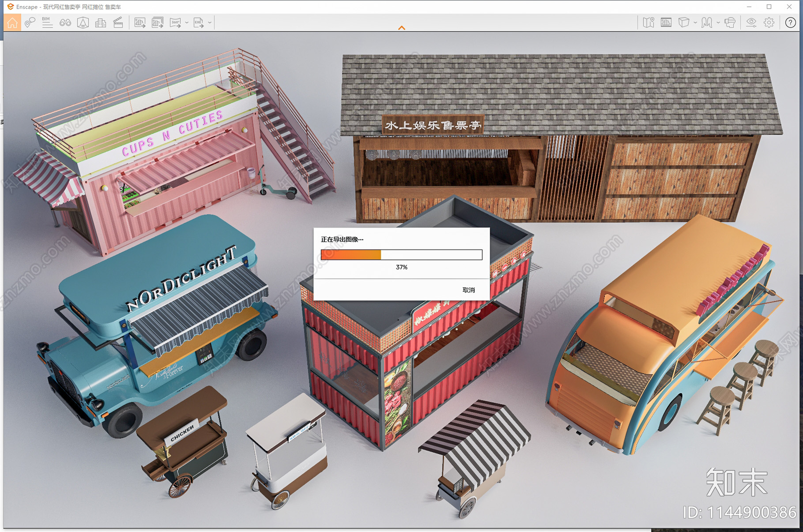
Task: Click the 360° Panorama export icon
Action: pos(175,23)
